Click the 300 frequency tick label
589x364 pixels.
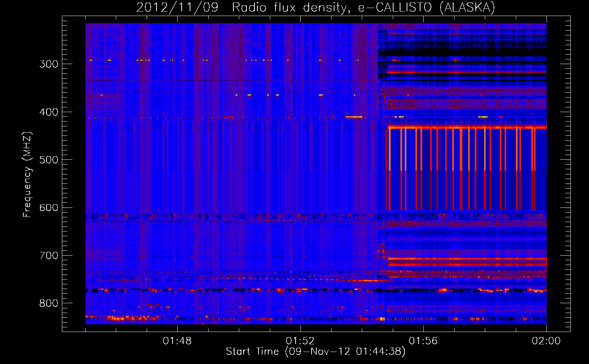pyautogui.click(x=49, y=64)
